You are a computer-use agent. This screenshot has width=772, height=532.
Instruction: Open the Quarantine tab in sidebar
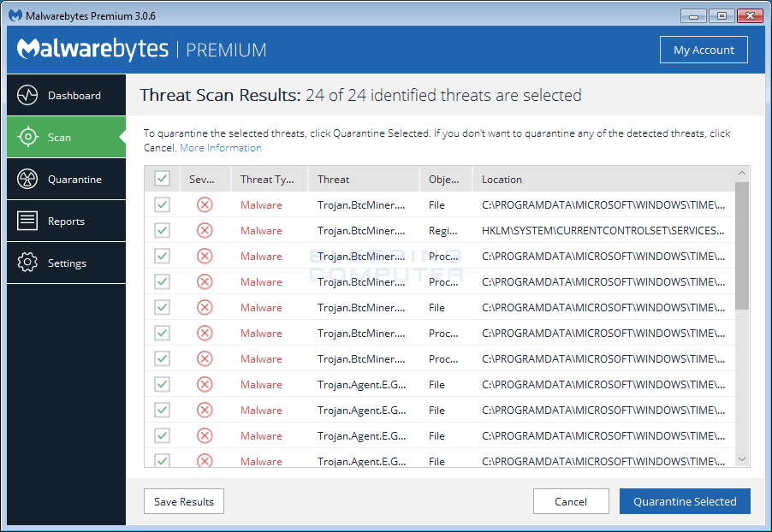(67, 179)
